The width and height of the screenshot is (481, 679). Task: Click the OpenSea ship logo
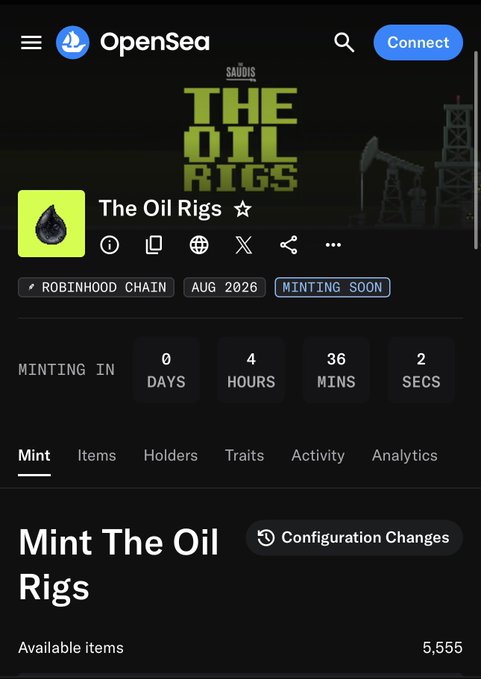[x=73, y=42]
